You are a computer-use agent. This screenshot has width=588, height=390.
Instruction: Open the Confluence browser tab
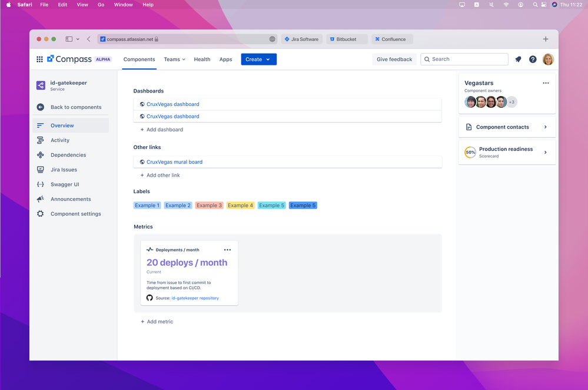tap(392, 39)
